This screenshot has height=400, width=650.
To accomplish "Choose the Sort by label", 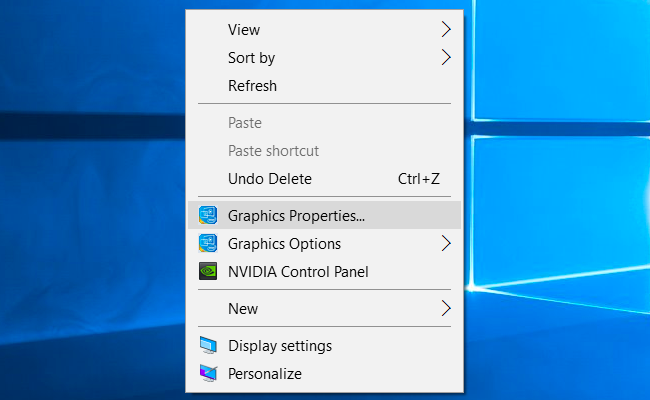I will [251, 58].
